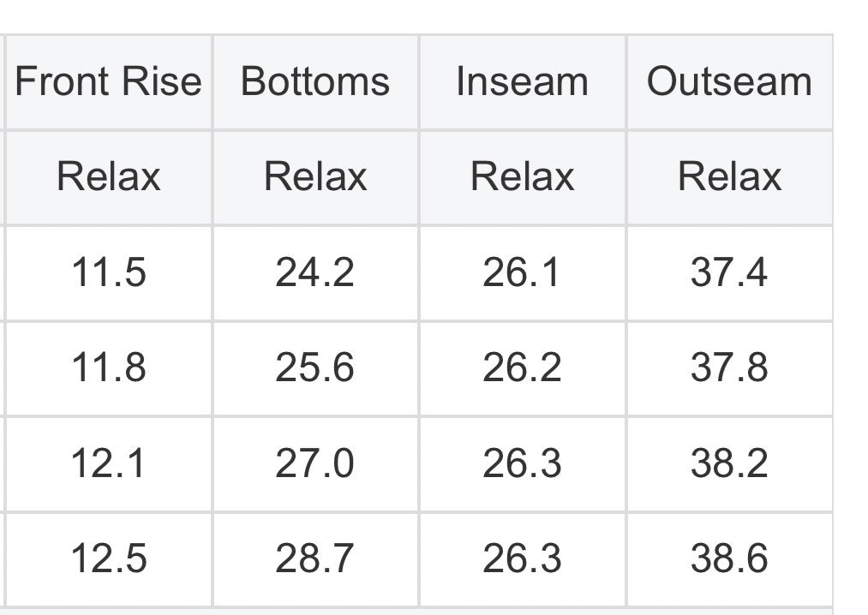The width and height of the screenshot is (868, 615).
Task: Click the 37.8 Outseam value
Action: coord(729,368)
